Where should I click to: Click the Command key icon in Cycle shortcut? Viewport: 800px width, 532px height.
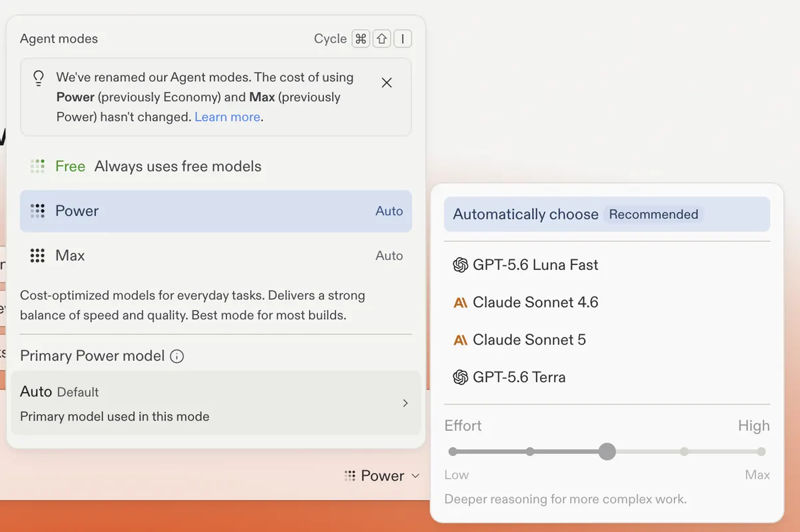(361, 39)
